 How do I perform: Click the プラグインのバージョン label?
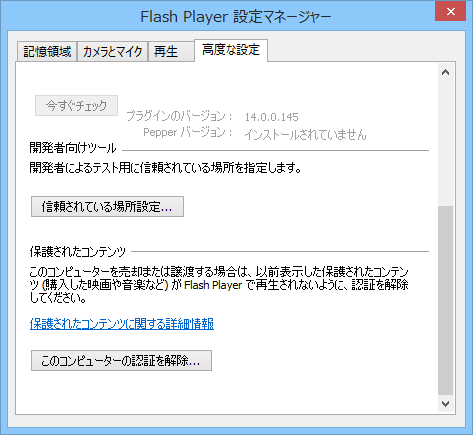click(x=179, y=116)
